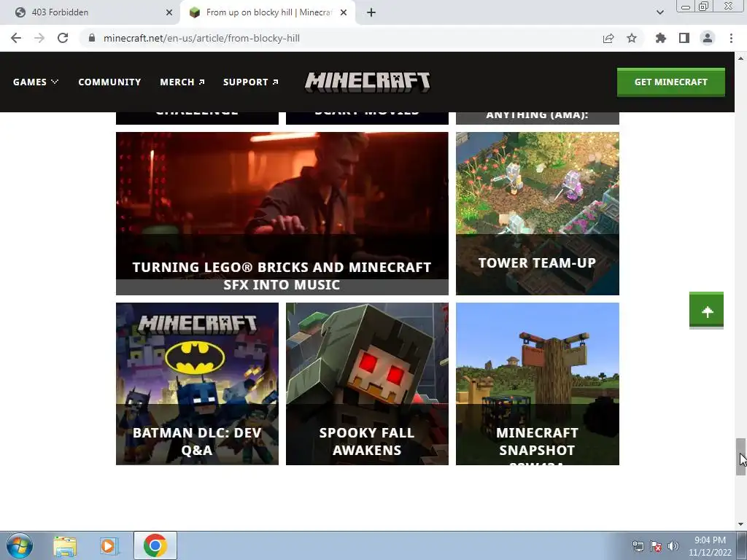Close the 403 Forbidden tab
This screenshot has height=560, width=747.
coord(169,12)
